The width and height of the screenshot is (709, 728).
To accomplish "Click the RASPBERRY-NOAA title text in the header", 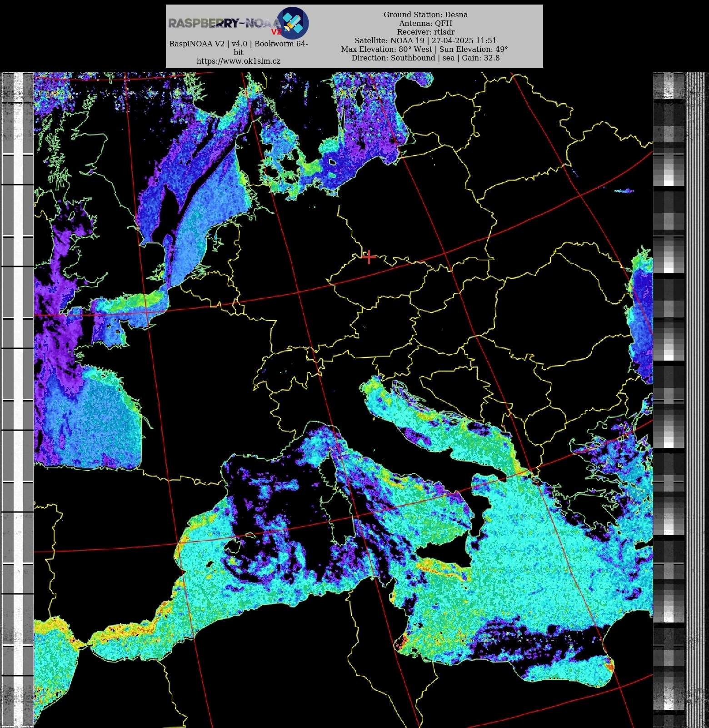I will click(225, 23).
